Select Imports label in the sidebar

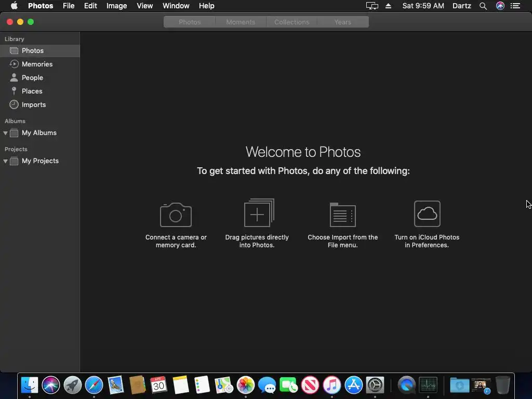[x=34, y=105]
